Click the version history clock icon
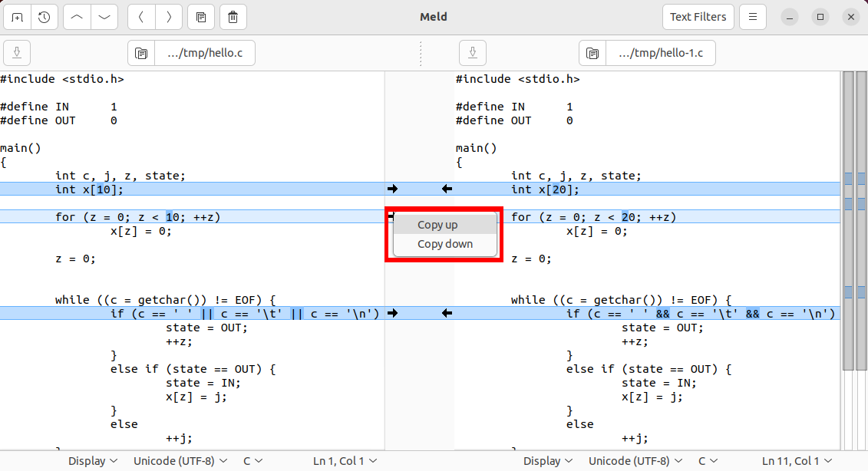Viewport: 868px width, 471px height. pyautogui.click(x=44, y=16)
